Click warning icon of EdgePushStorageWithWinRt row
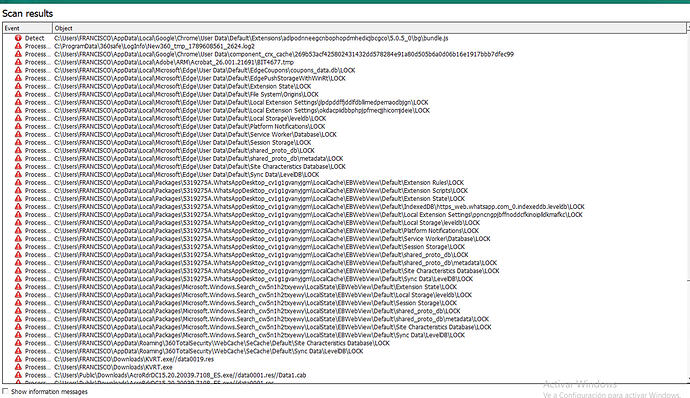Image resolution: width=690 pixels, height=398 pixels. point(18,78)
